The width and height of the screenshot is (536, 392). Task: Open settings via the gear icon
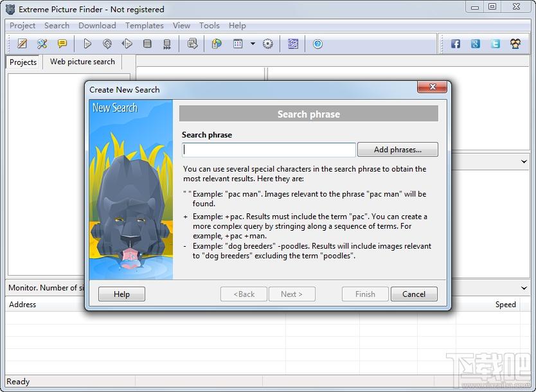pyautogui.click(x=267, y=44)
